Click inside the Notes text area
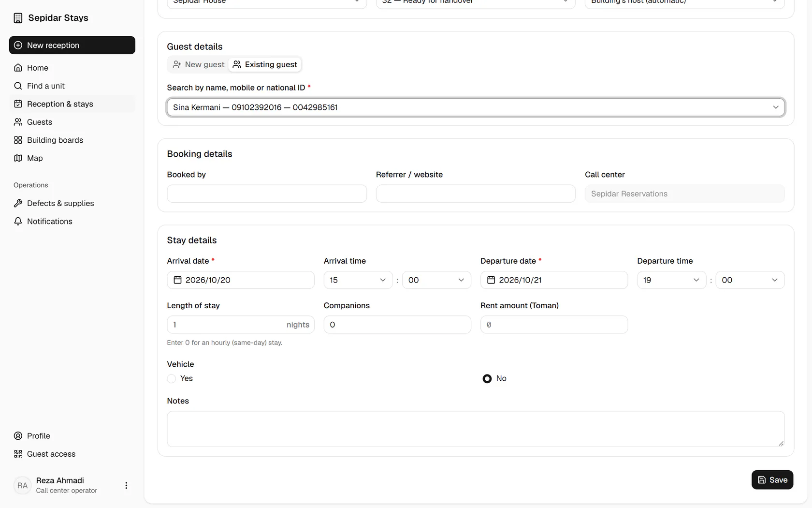This screenshot has width=812, height=508. tap(476, 429)
